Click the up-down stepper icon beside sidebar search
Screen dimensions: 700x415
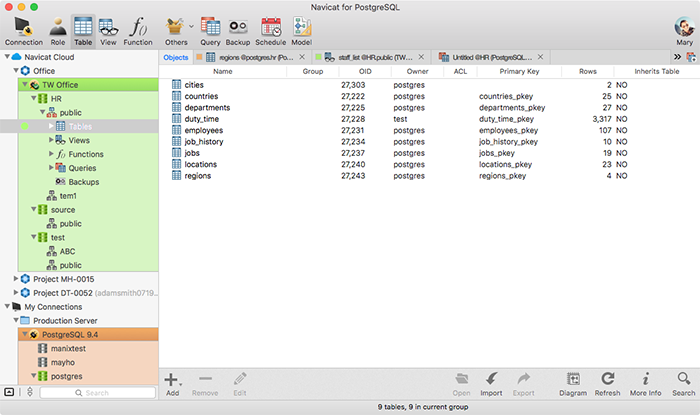coord(30,392)
